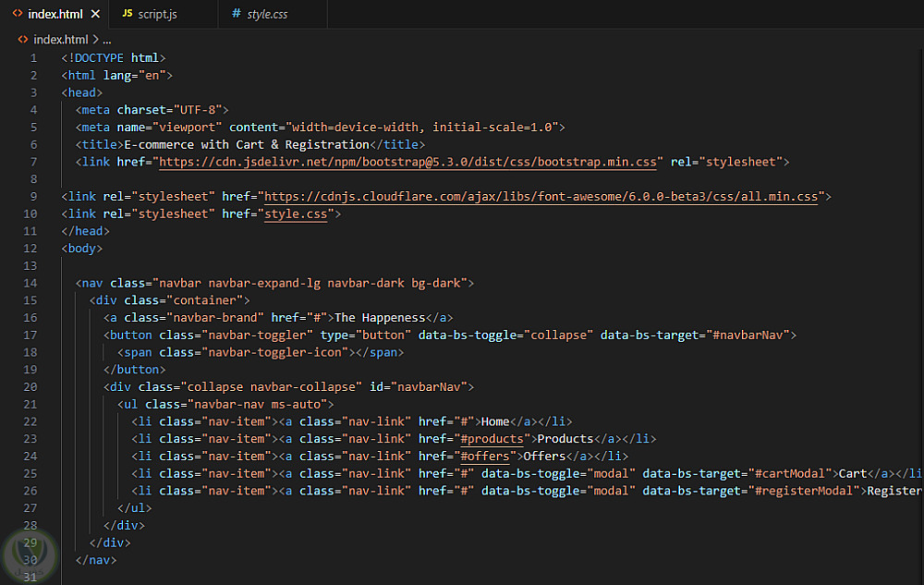Open the Font Awesome cdnjs link
This screenshot has height=585, width=924.
click(543, 197)
